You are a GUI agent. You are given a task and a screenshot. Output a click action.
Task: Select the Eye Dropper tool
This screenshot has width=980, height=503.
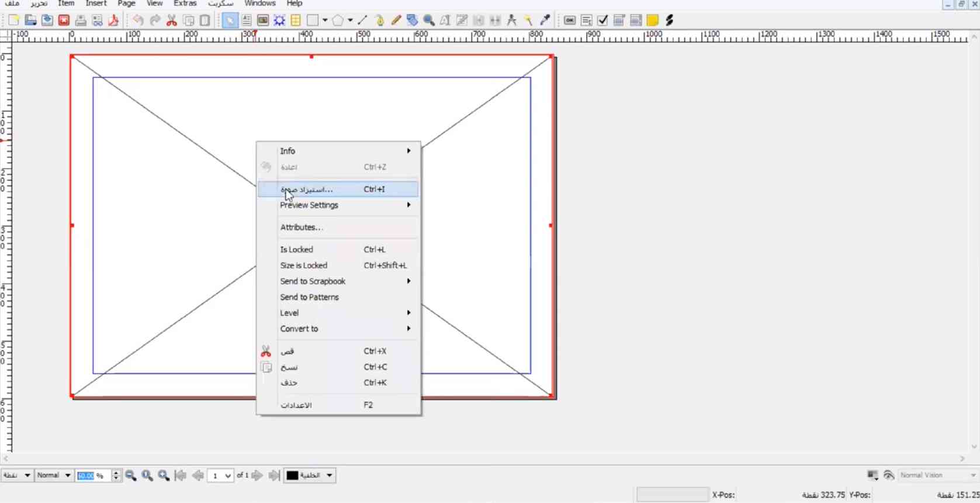tap(545, 20)
